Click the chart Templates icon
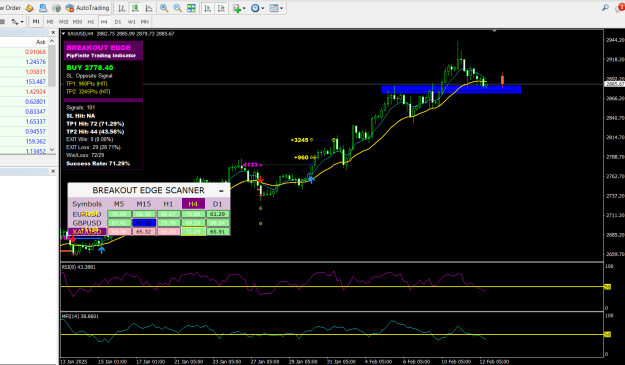The width and height of the screenshot is (625, 365). click(x=274, y=8)
